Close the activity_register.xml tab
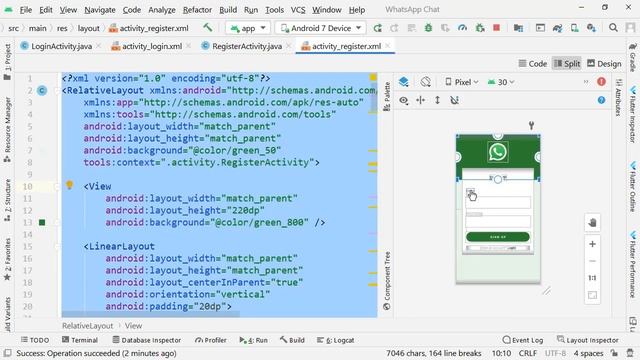The height and width of the screenshot is (360, 640). pyautogui.click(x=388, y=46)
